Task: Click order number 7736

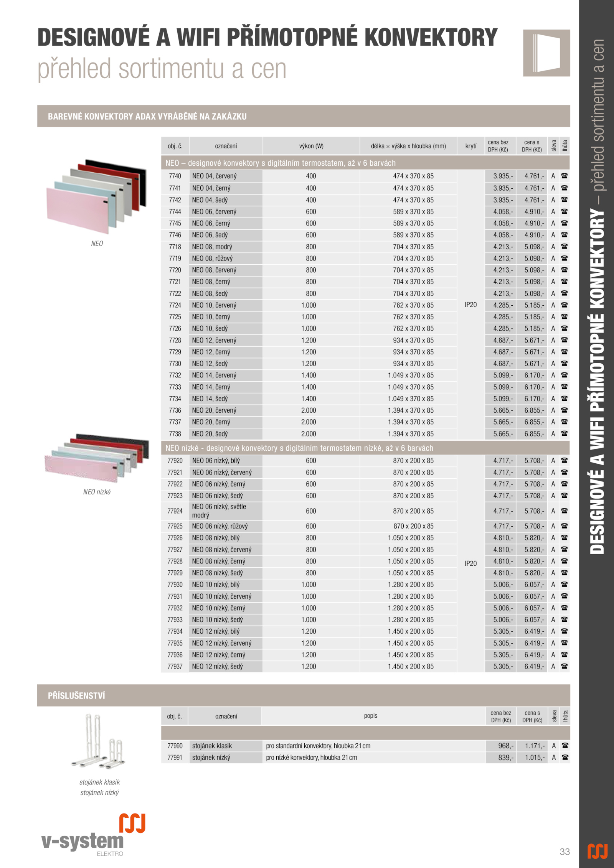Action: pyautogui.click(x=175, y=410)
